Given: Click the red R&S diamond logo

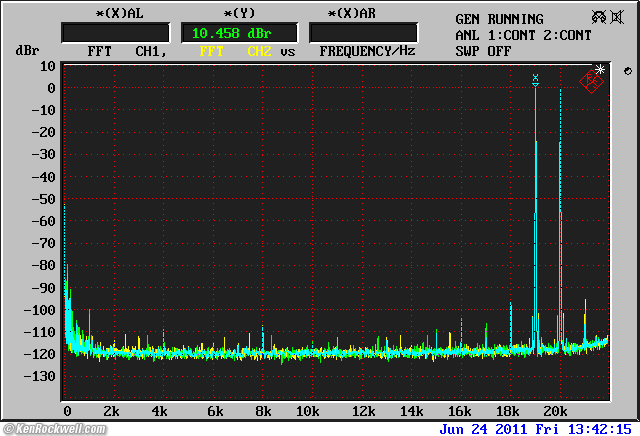Looking at the screenshot, I should 591,81.
